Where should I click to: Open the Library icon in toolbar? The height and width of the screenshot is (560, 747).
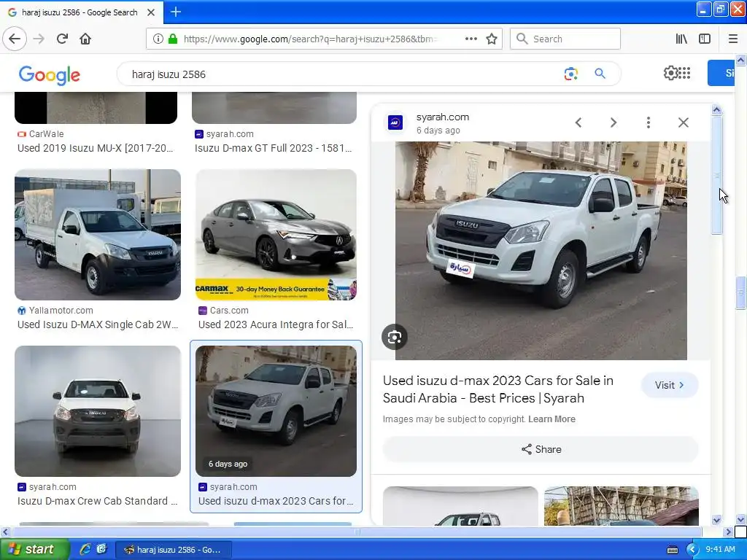tap(681, 39)
